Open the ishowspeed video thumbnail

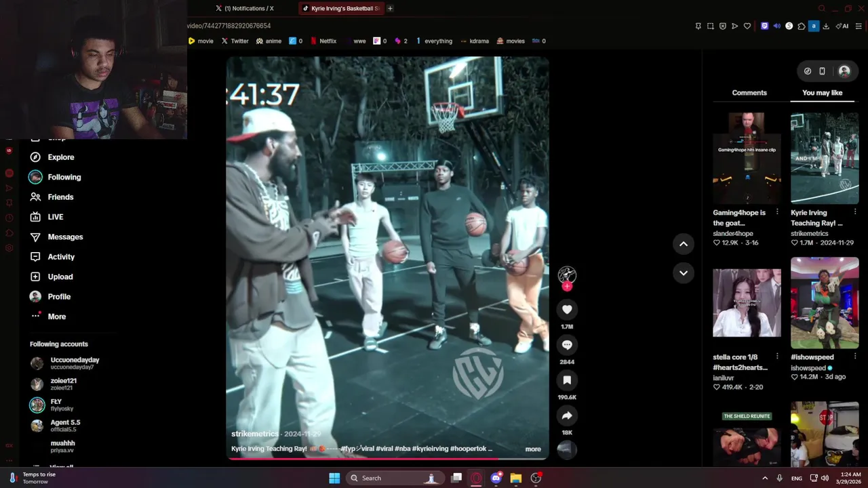tap(825, 303)
